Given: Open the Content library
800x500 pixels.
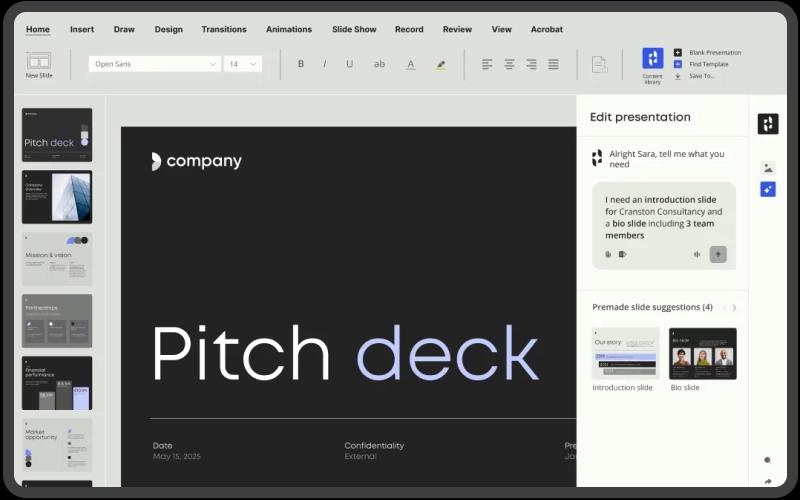Looking at the screenshot, I should pos(653,65).
